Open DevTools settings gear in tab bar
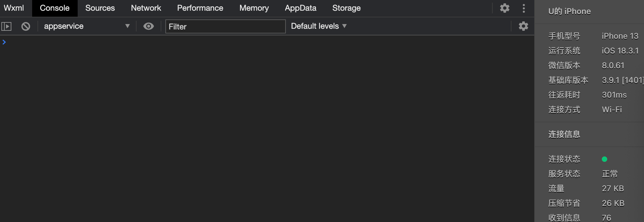The height and width of the screenshot is (222, 644). (x=504, y=8)
